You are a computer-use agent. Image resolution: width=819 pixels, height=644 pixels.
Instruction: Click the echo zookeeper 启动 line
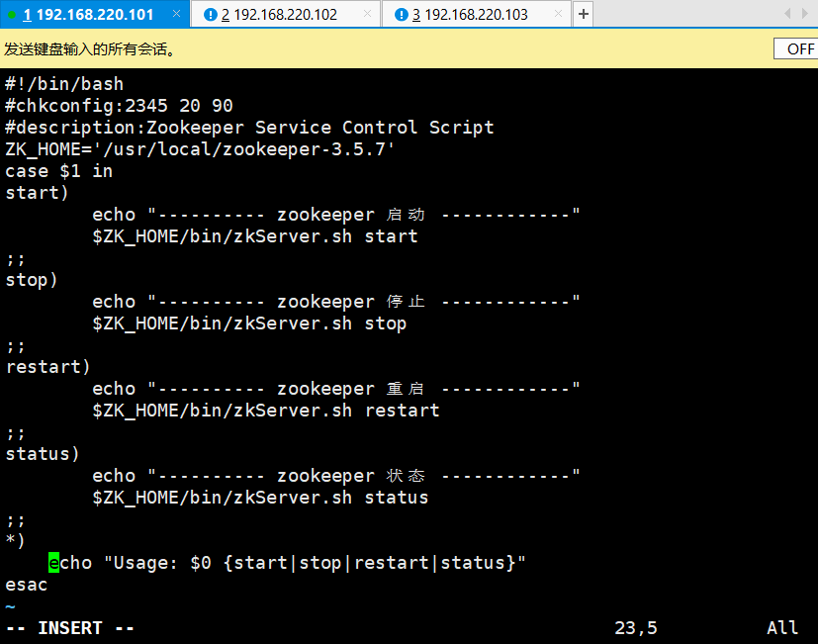click(x=336, y=215)
